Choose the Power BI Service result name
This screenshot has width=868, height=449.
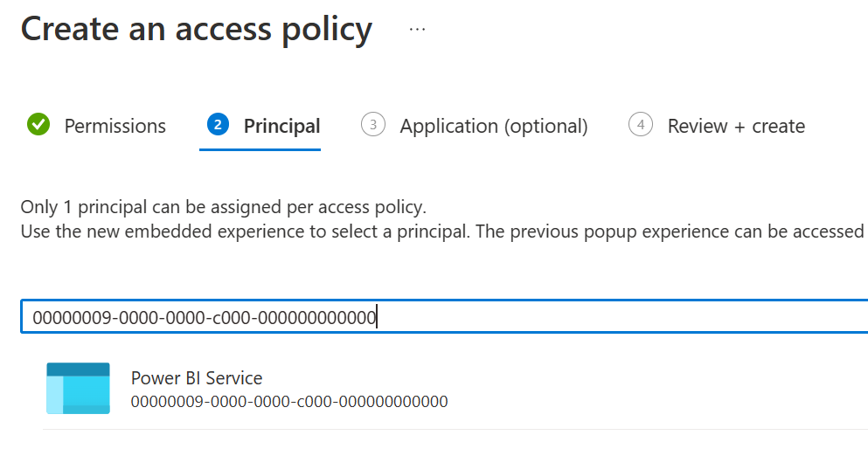[x=197, y=378]
